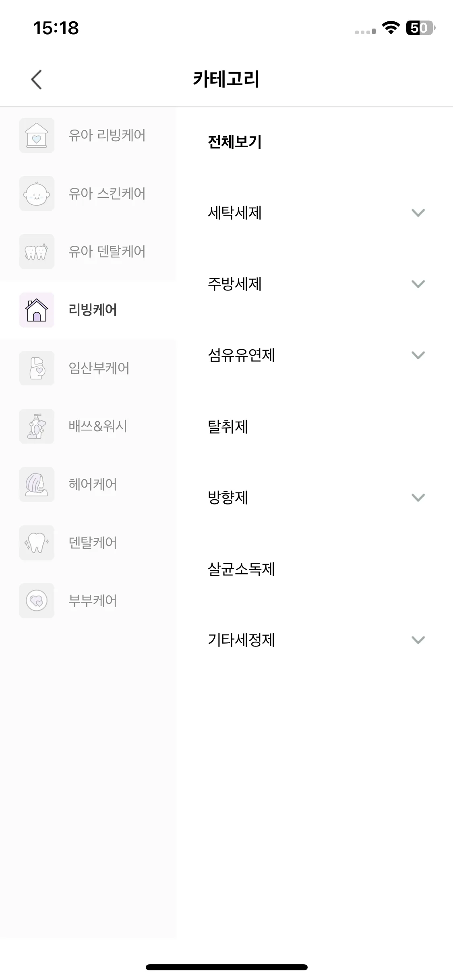Image resolution: width=453 pixels, height=980 pixels.
Task: Open the 임산부케어 pregnant woman icon
Action: (x=37, y=368)
